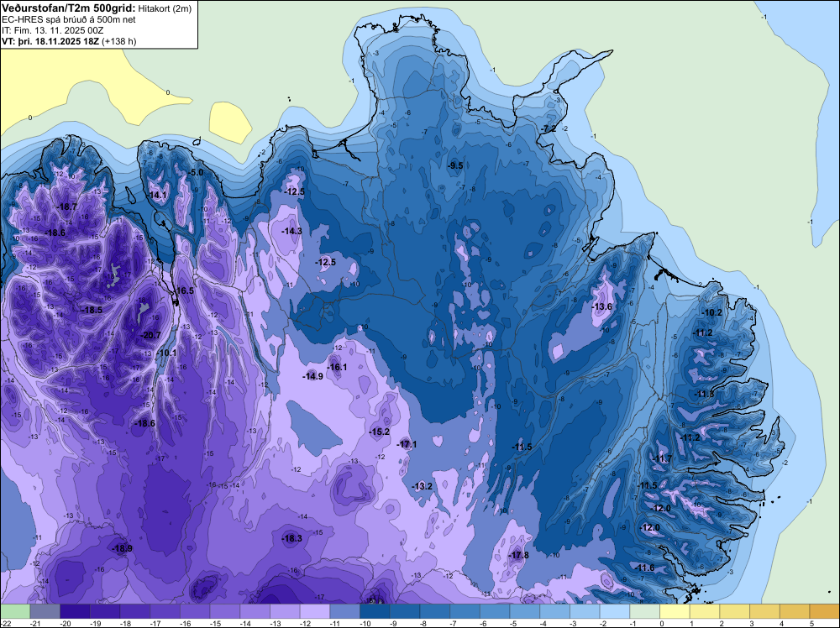Click the -16.1 temperature value
This screenshot has width=840, height=628.
337,367
